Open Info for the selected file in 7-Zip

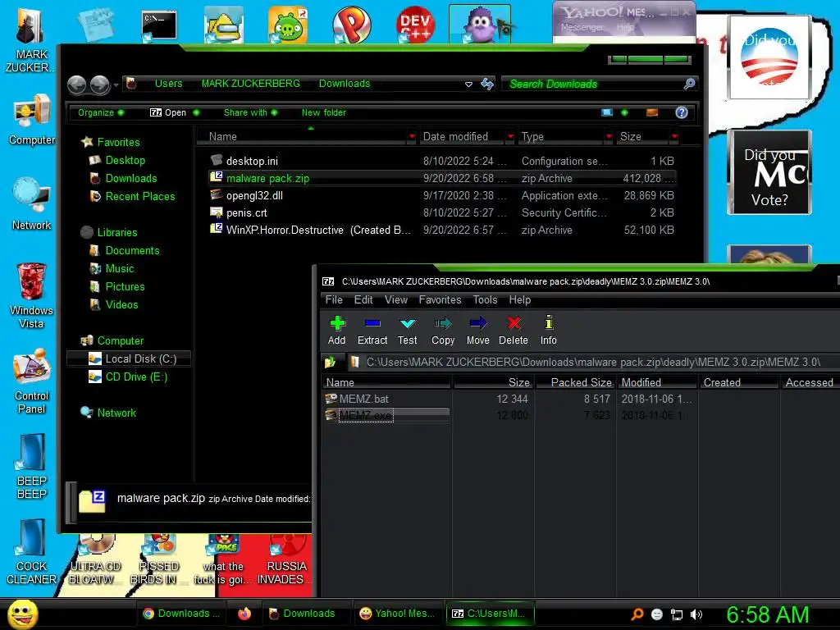coord(548,330)
